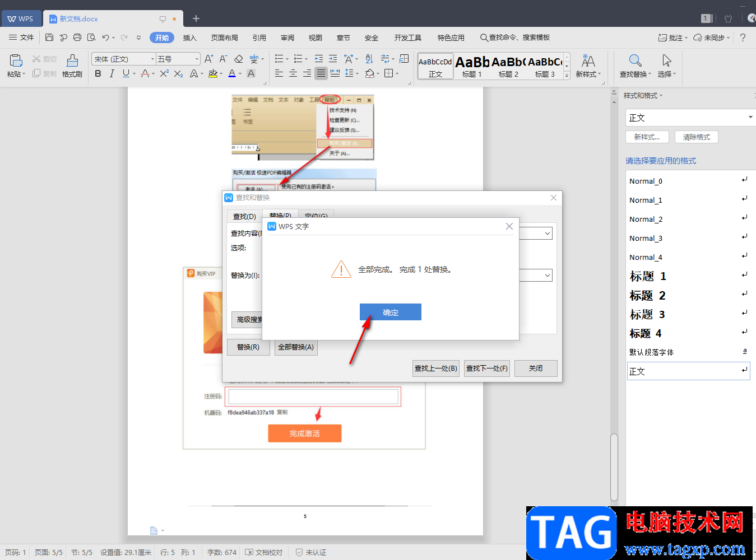
Task: Open the help question mark icon
Action: pyautogui.click(x=743, y=38)
